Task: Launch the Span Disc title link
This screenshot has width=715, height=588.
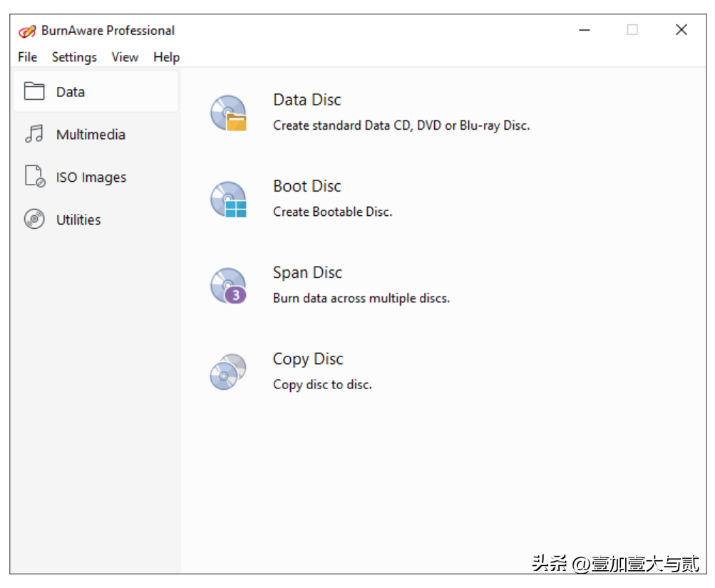Action: (x=307, y=272)
